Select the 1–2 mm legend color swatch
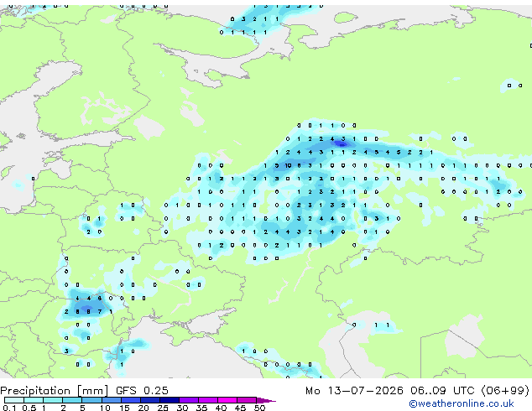 [53, 400]
